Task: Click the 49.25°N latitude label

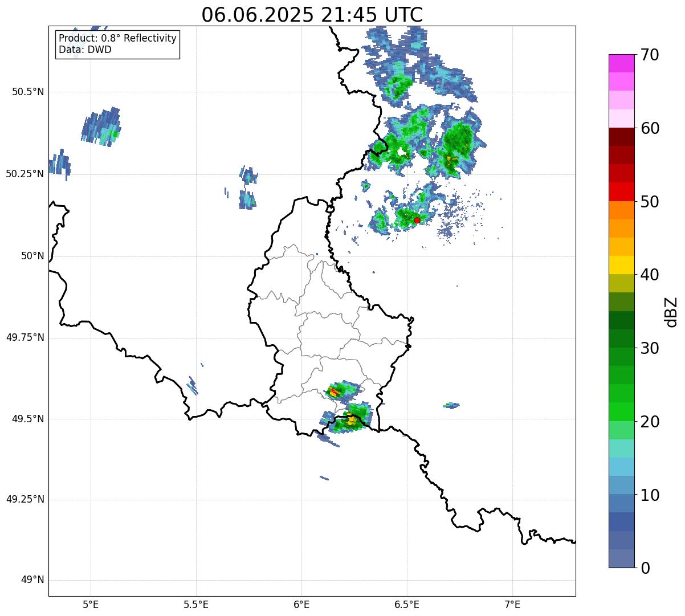Action: 25,500
